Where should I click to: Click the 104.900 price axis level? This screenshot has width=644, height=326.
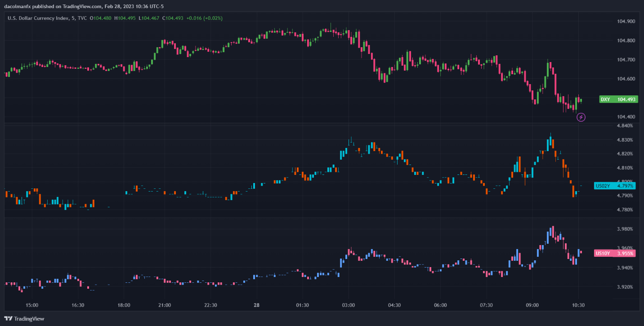point(626,22)
